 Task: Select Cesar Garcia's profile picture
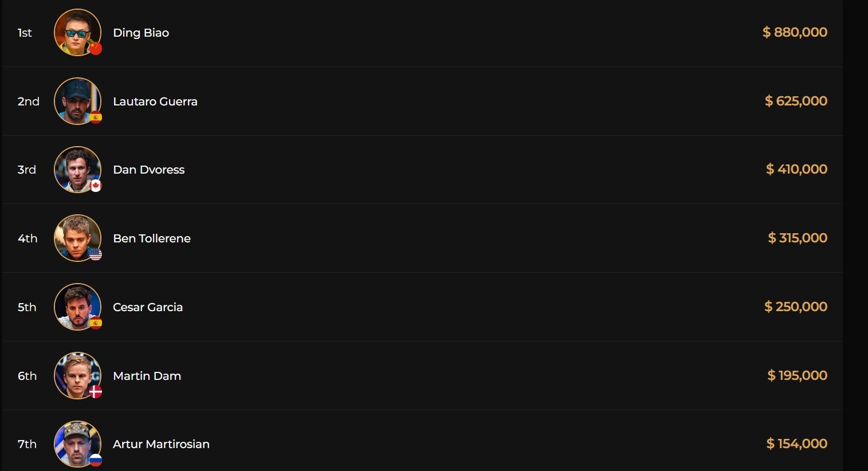click(77, 306)
